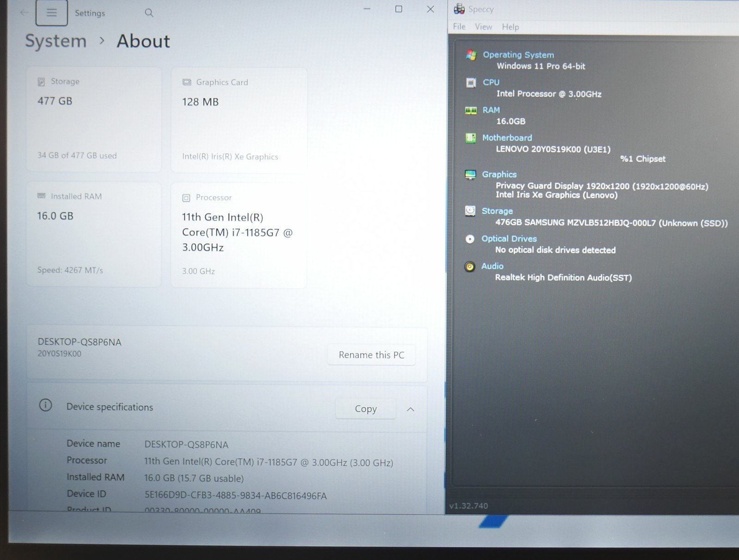
Task: Click Speccy's Audio speaker icon
Action: click(x=470, y=267)
